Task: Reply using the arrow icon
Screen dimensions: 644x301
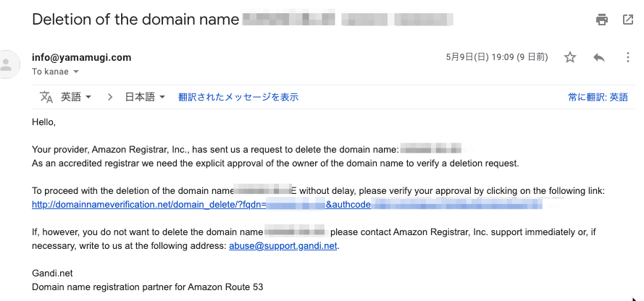Action: tap(599, 57)
